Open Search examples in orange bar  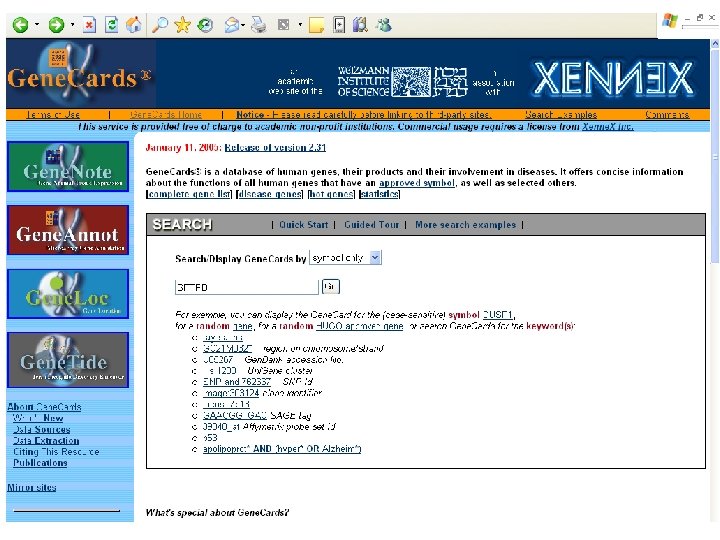tap(561, 114)
